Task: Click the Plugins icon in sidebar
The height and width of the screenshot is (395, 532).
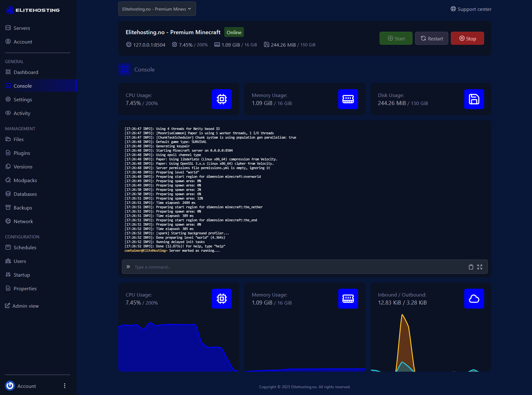Action: click(8, 153)
